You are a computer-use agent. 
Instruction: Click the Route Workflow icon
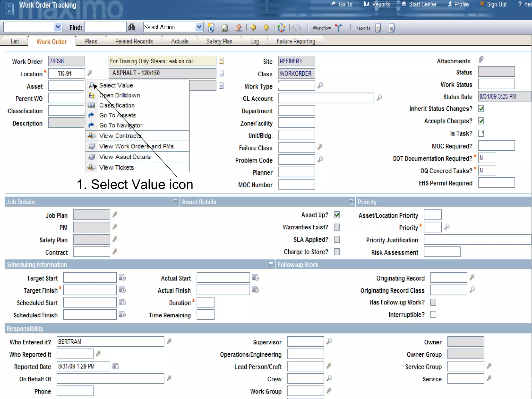338,27
